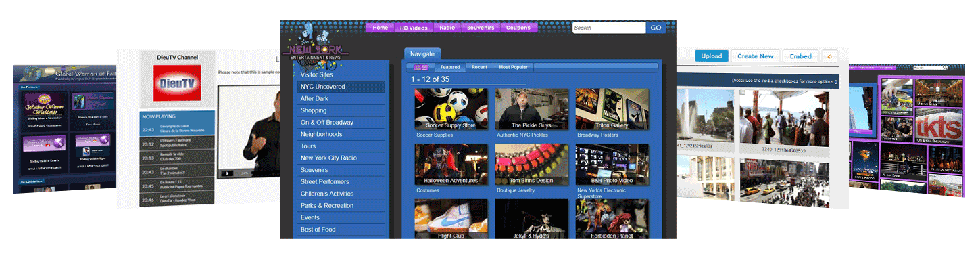Open Souvenirs category in left sidebar
Screen dimensions: 980x260
click(341, 170)
